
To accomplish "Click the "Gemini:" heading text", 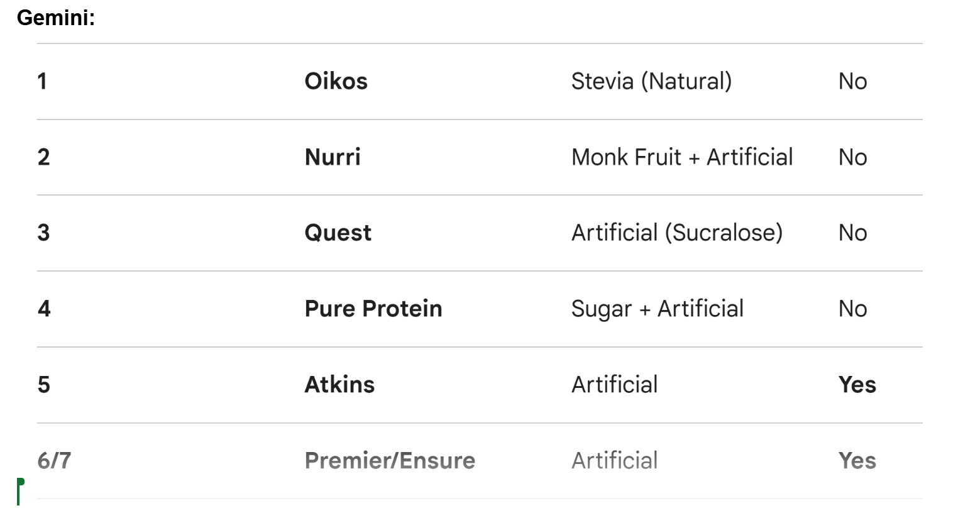I will pyautogui.click(x=56, y=18).
